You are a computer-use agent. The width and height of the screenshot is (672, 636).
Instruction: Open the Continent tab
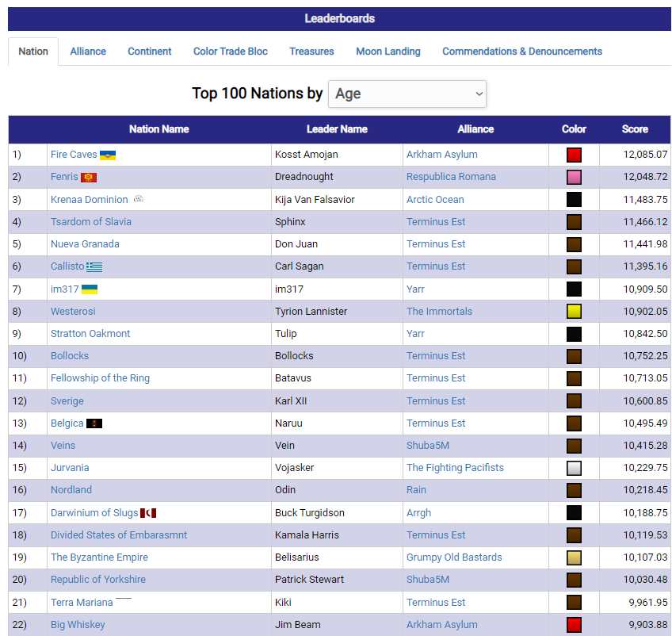tap(150, 52)
